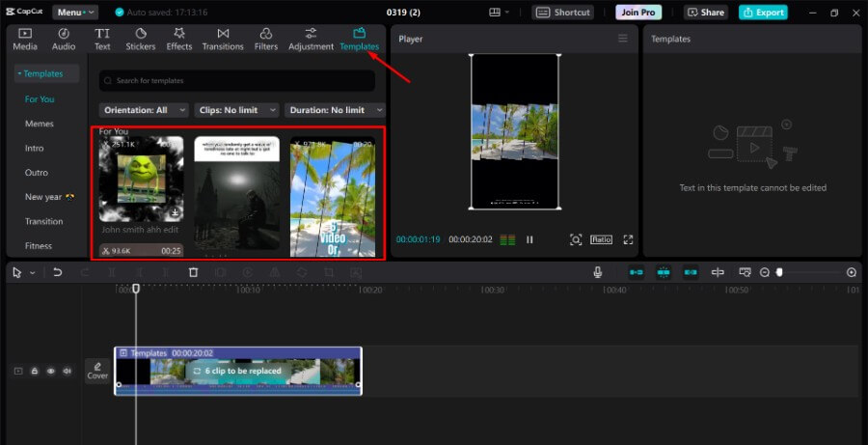Click the Join Pro button
This screenshot has width=868, height=445.
point(639,13)
